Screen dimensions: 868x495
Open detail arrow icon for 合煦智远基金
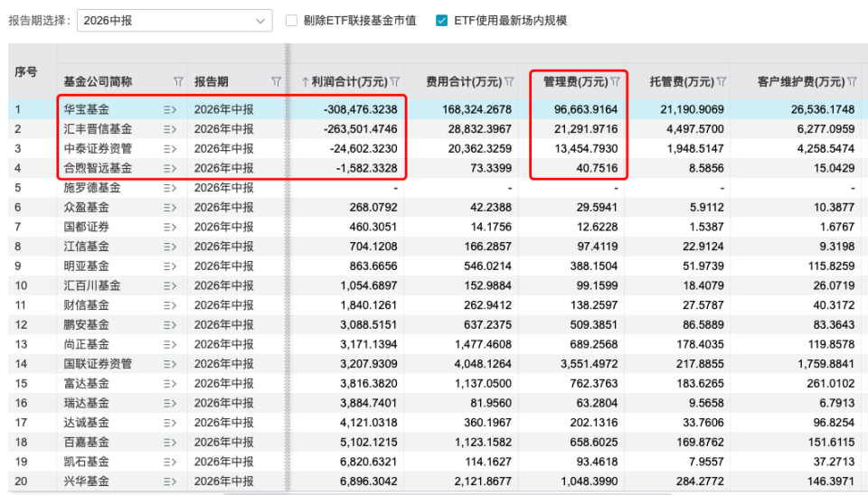(170, 169)
